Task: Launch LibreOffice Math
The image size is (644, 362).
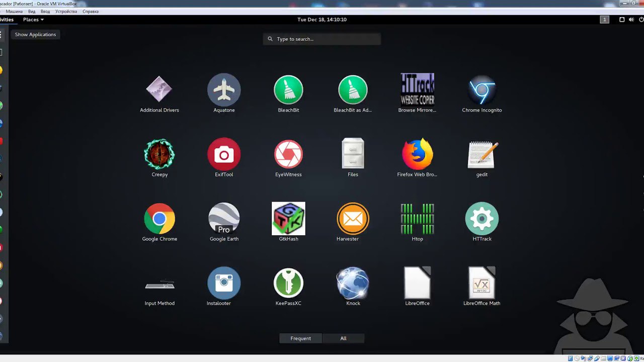Action: click(482, 283)
